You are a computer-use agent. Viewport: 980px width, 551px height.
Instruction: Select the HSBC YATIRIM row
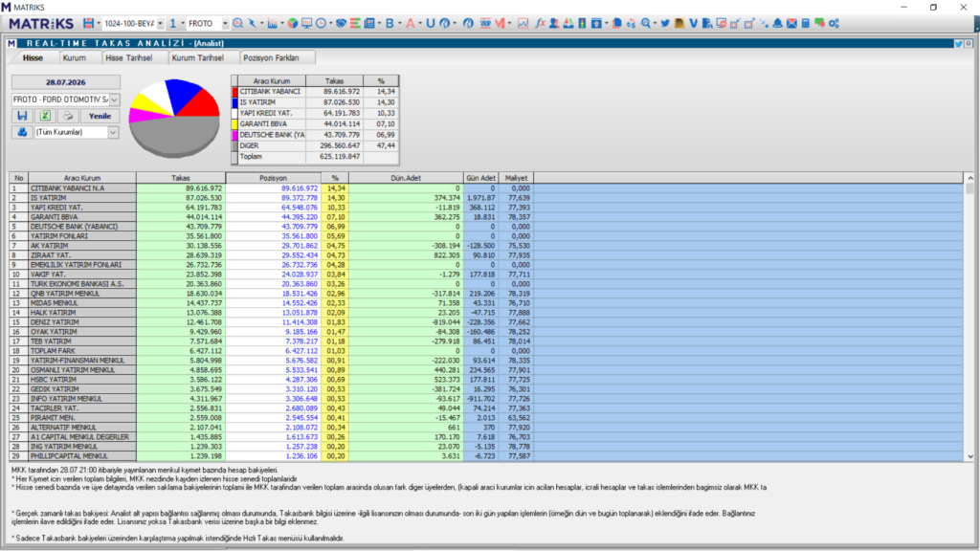tap(486, 380)
